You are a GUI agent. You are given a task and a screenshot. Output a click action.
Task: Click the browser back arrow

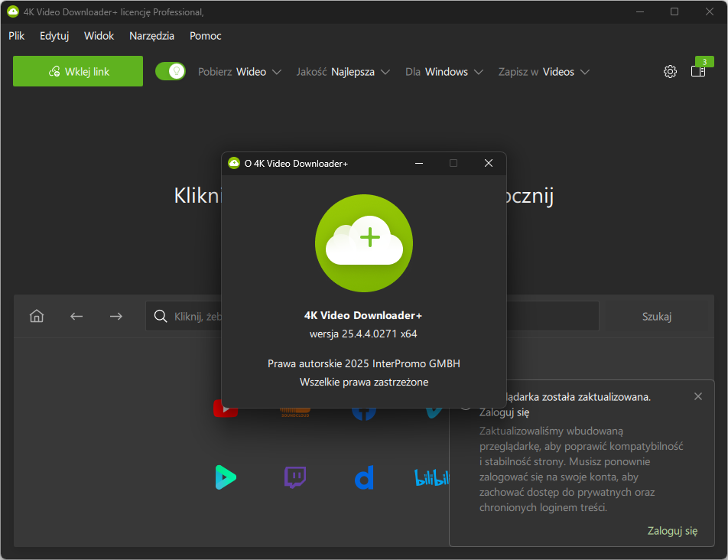coord(76,316)
